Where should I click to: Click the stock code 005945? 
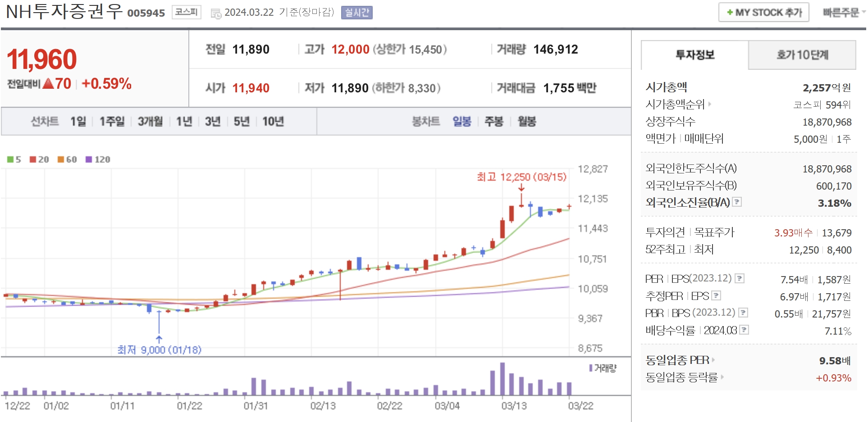tap(146, 13)
